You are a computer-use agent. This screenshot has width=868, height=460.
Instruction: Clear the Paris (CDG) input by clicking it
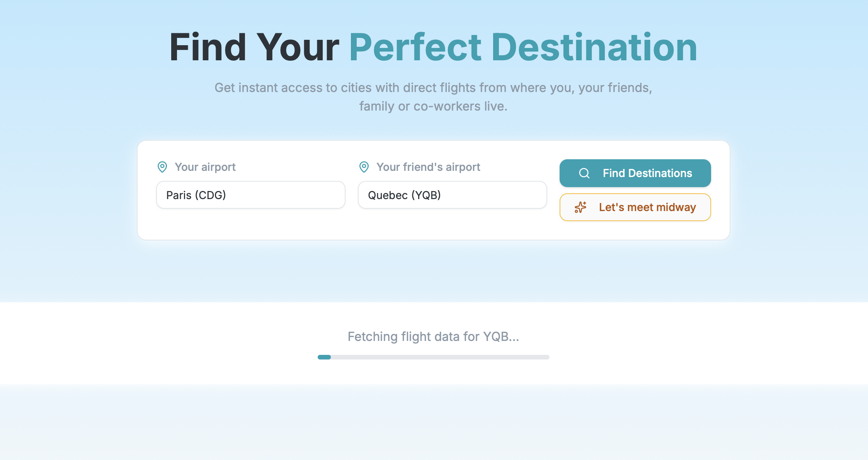click(x=250, y=195)
